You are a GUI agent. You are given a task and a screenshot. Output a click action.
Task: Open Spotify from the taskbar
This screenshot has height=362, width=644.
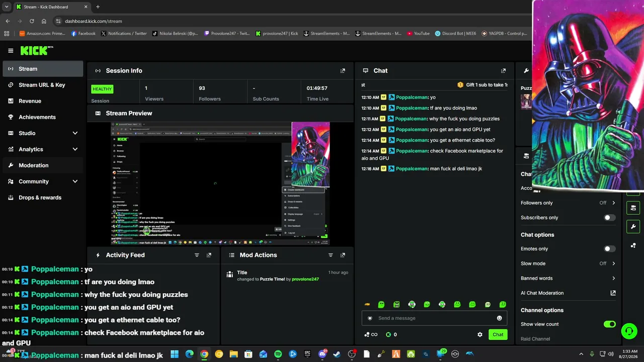click(278, 354)
